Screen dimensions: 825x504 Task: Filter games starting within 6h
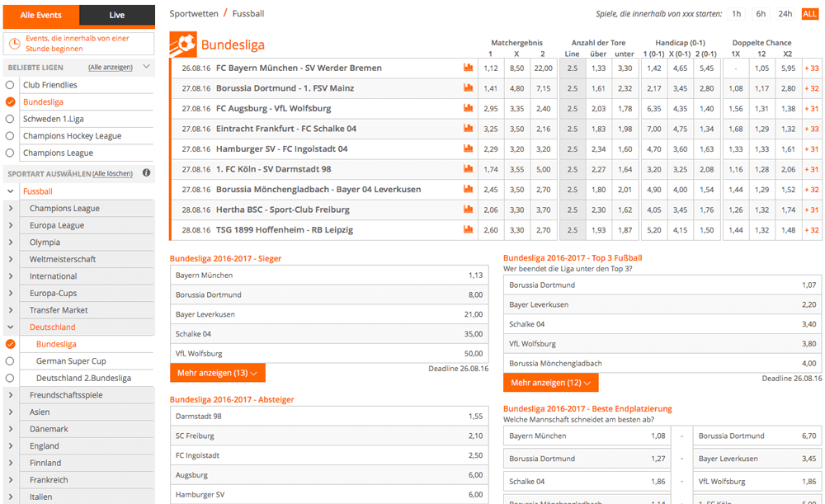(761, 14)
